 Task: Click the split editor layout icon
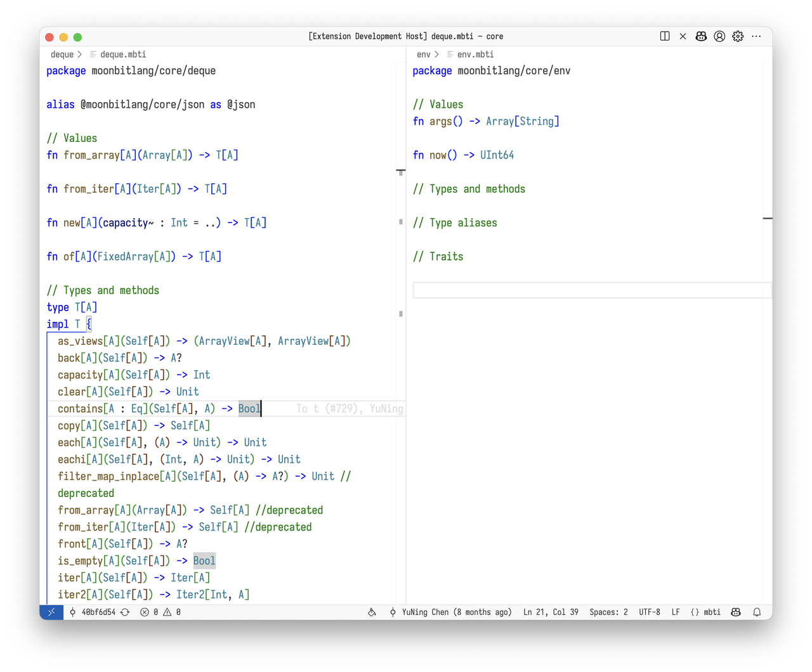click(665, 36)
